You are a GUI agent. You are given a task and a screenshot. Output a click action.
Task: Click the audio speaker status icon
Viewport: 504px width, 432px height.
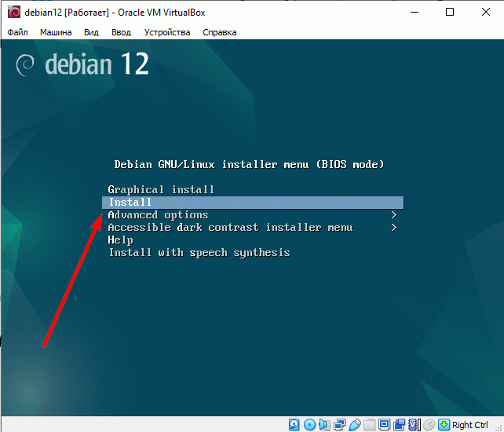click(325, 425)
